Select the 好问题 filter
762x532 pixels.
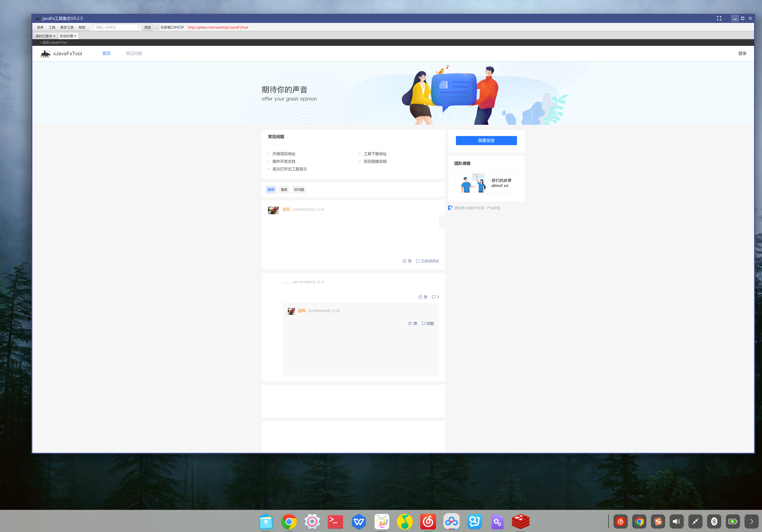point(299,189)
